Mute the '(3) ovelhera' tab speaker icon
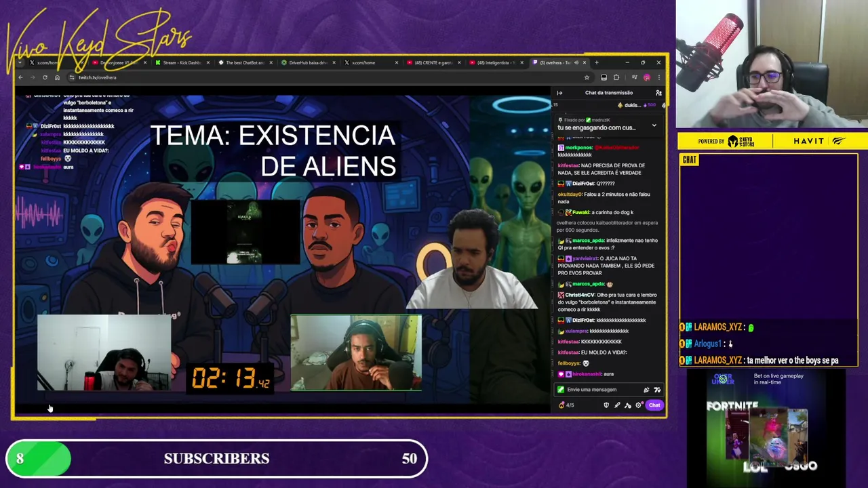This screenshot has width=868, height=488. coord(576,63)
